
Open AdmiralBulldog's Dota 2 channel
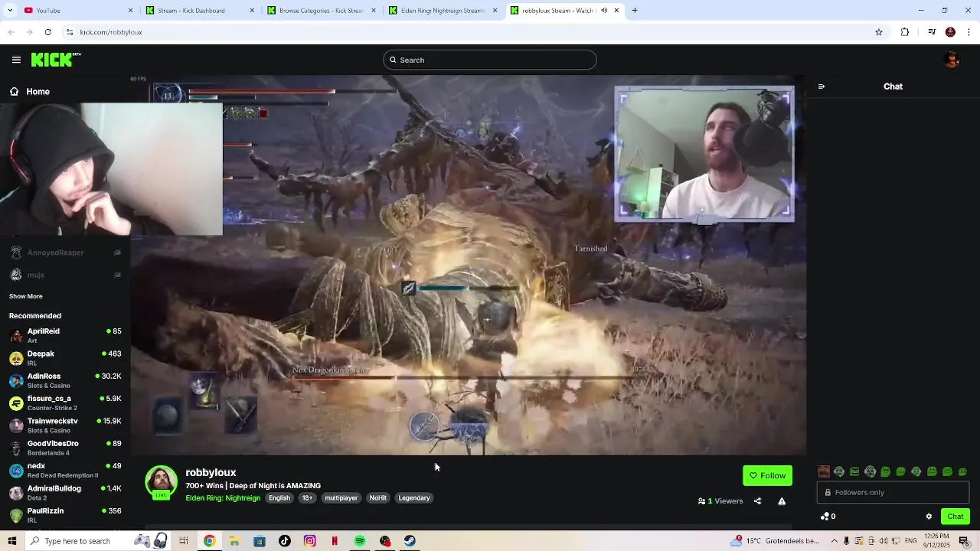point(65,493)
